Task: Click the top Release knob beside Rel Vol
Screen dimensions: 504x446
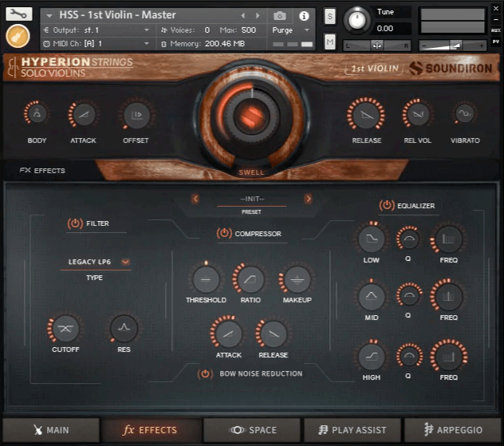Action: click(366, 114)
